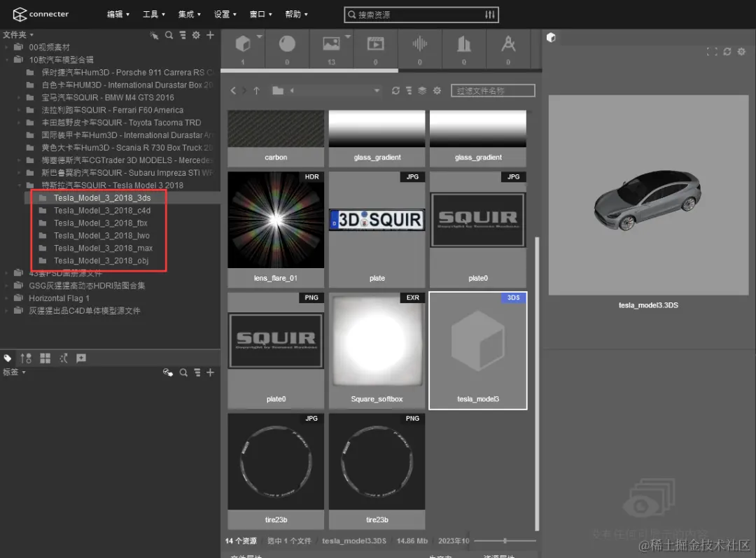Click the folders panel search icon
The height and width of the screenshot is (558, 756).
coord(169,35)
